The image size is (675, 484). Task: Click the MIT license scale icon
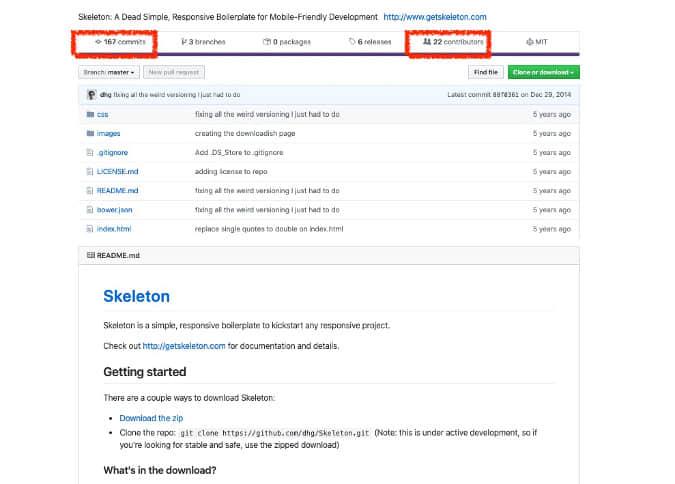pos(529,42)
